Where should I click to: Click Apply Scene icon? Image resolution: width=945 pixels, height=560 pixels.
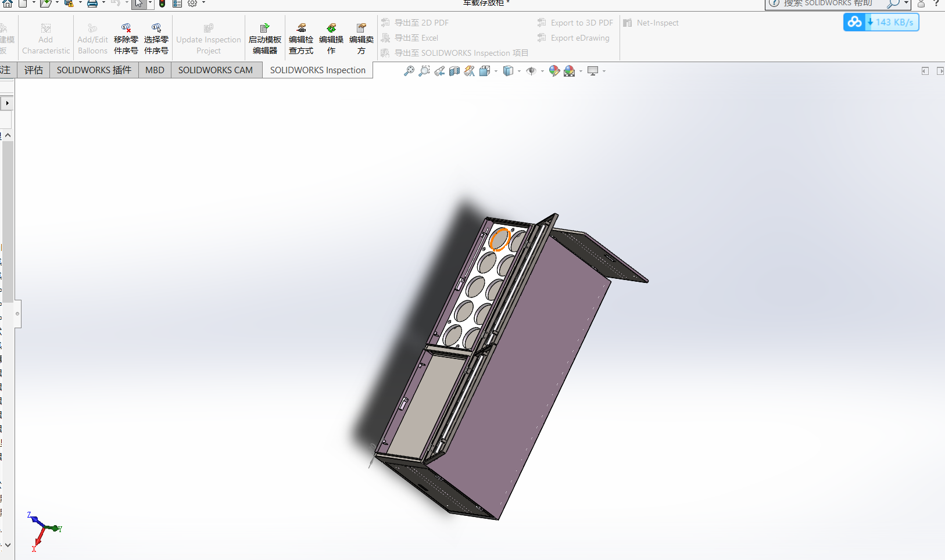(570, 71)
